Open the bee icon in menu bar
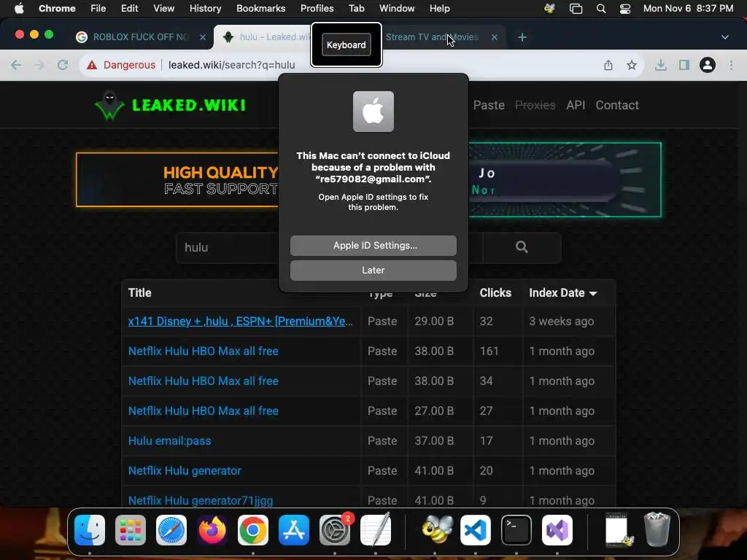This screenshot has width=747, height=560. tap(550, 9)
